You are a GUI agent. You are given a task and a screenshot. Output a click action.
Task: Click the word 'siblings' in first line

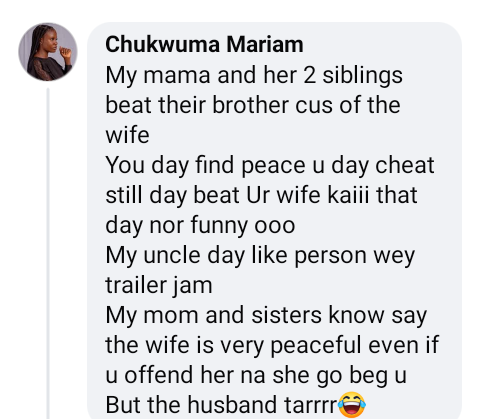point(363,76)
